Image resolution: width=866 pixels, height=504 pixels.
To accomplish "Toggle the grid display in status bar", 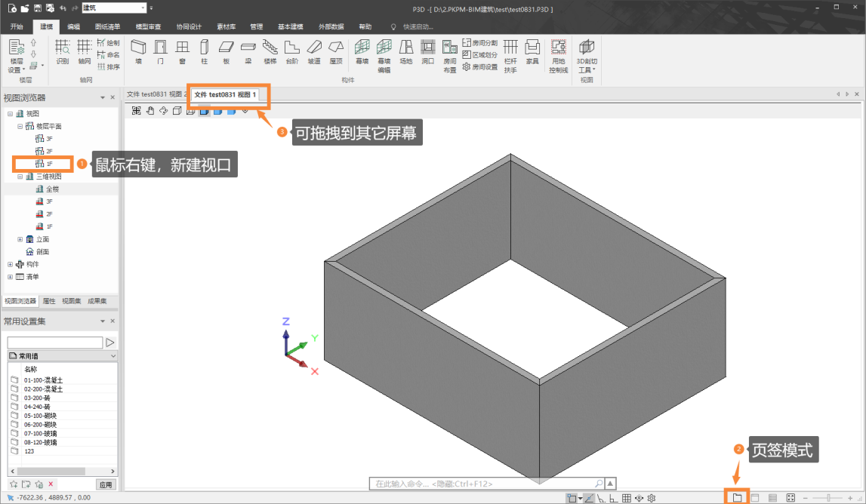I will tap(627, 498).
